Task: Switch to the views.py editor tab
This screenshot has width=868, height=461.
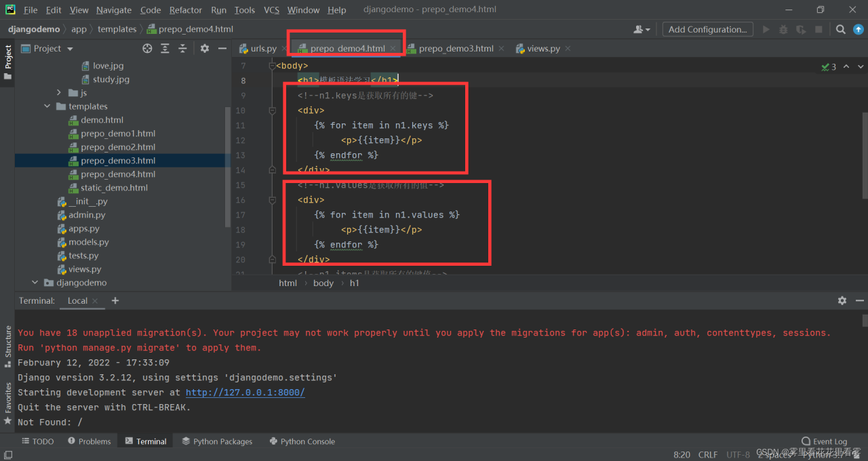Action: coord(542,49)
